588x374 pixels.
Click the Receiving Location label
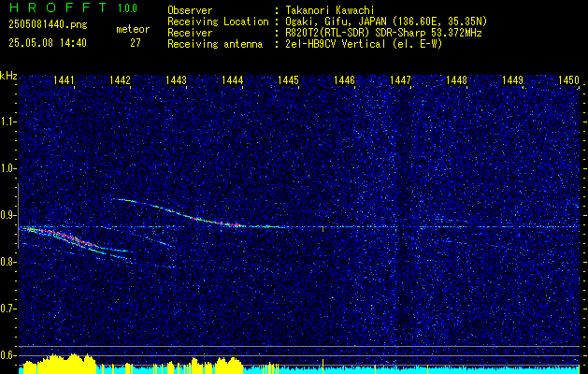coord(218,22)
